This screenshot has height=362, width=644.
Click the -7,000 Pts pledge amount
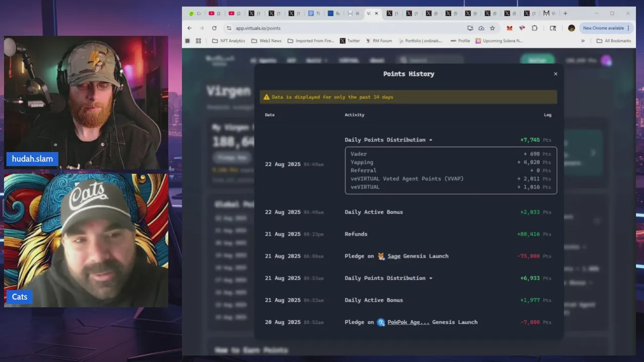tap(535, 322)
